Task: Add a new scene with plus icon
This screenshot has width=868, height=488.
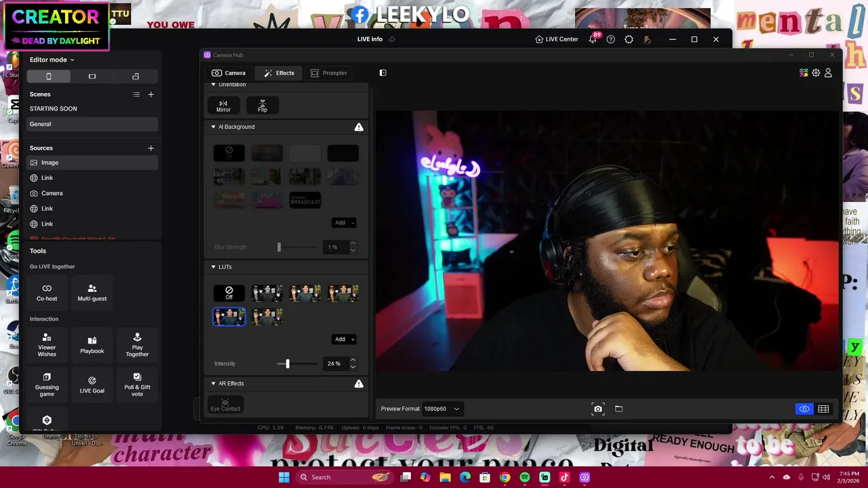Action: (151, 94)
